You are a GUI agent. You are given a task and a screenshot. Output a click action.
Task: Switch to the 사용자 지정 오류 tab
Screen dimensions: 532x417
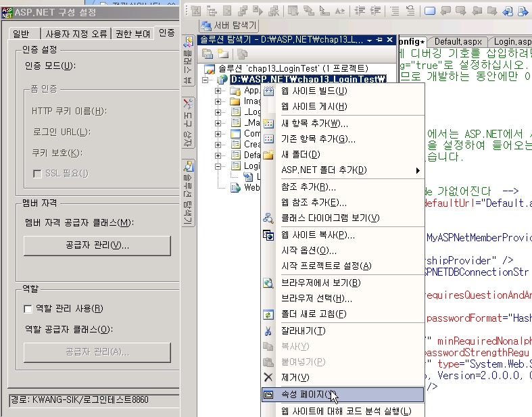pyautogui.click(x=76, y=33)
